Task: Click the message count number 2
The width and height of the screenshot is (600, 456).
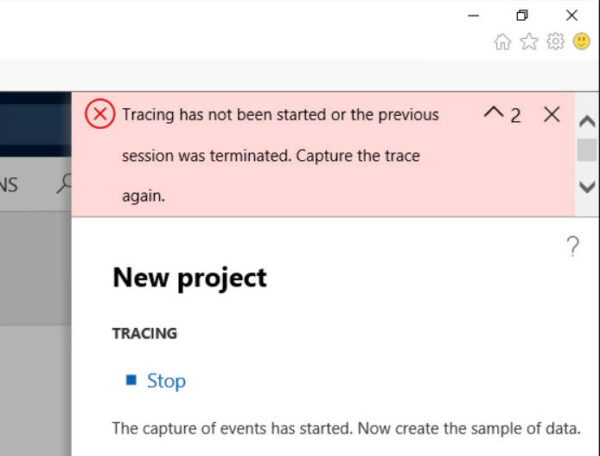Action: (515, 115)
